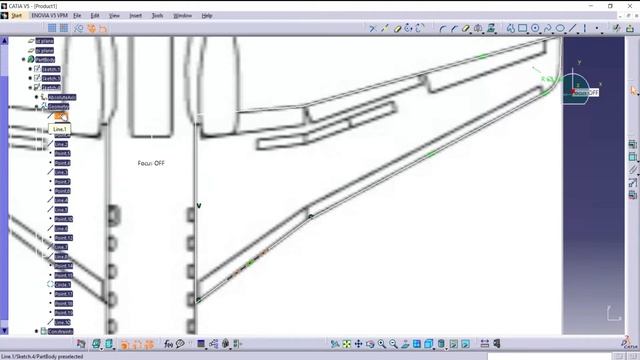The width and height of the screenshot is (640, 360).
Task: Select the Spline sketch tool
Action: click(547, 28)
